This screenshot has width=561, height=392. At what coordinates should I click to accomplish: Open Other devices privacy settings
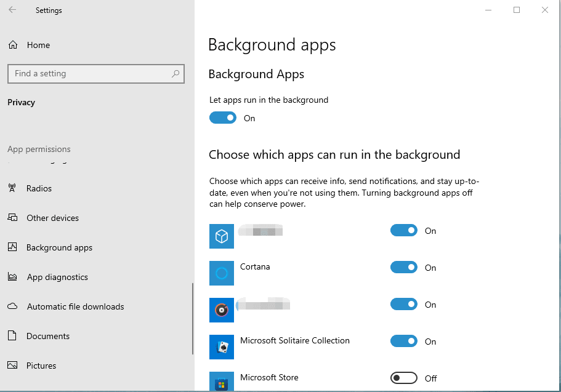point(52,218)
